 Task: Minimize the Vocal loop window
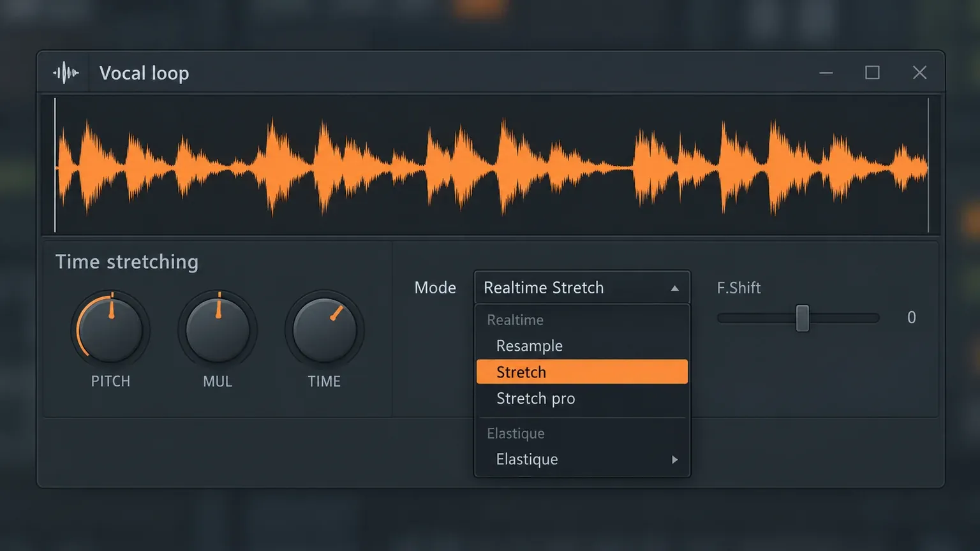826,73
